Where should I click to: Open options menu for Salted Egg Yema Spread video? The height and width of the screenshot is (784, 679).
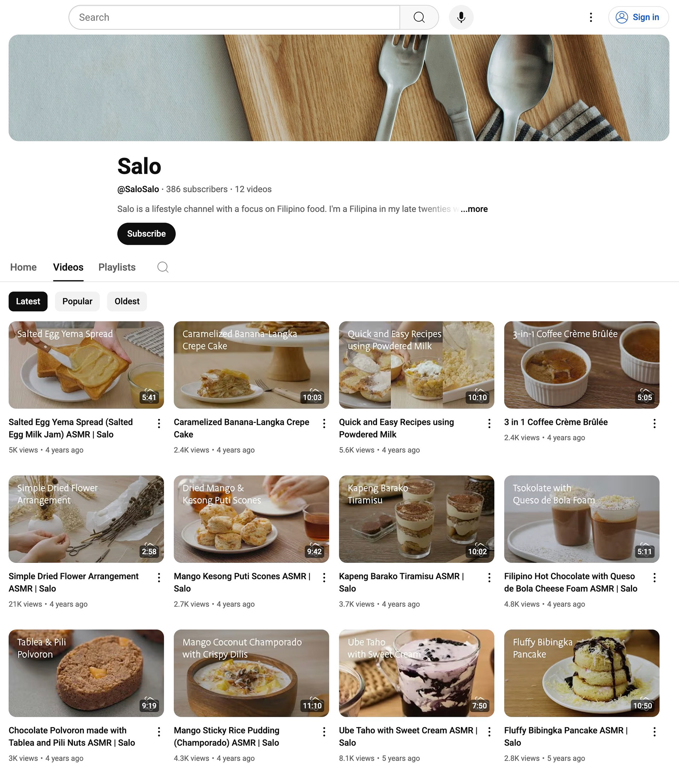pos(159,423)
